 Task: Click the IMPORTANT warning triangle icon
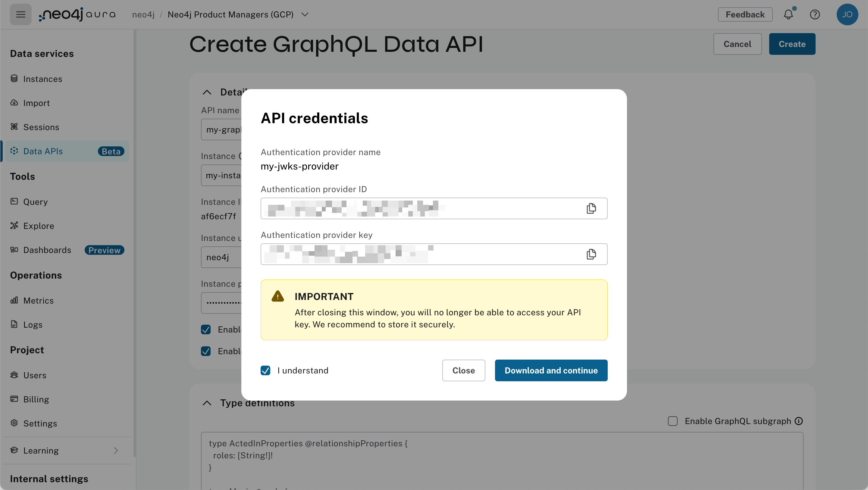278,296
